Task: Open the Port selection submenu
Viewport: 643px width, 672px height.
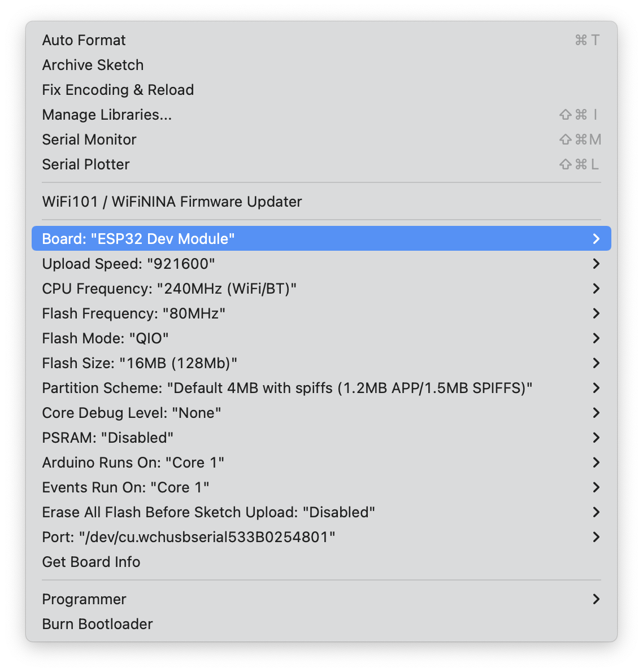Action: coord(189,537)
